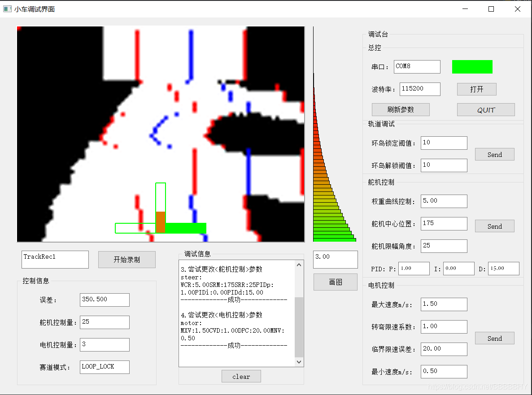Minimize the 小车调试界面 window

(465, 9)
